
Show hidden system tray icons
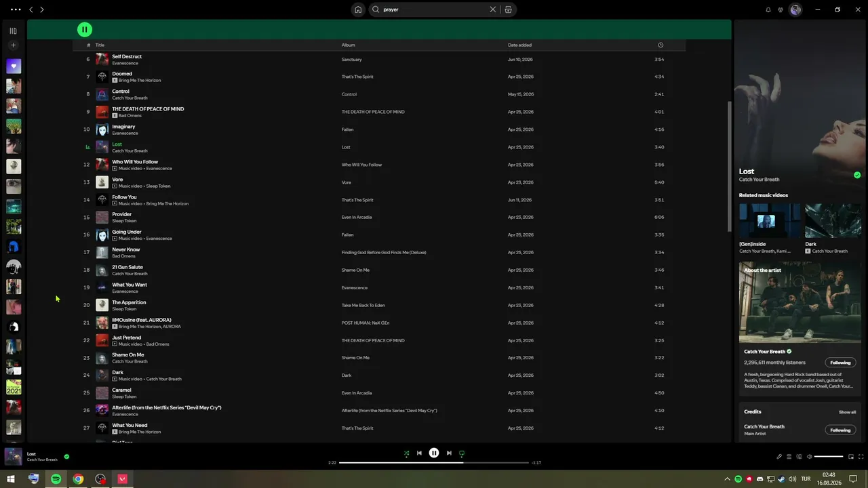coord(728,479)
